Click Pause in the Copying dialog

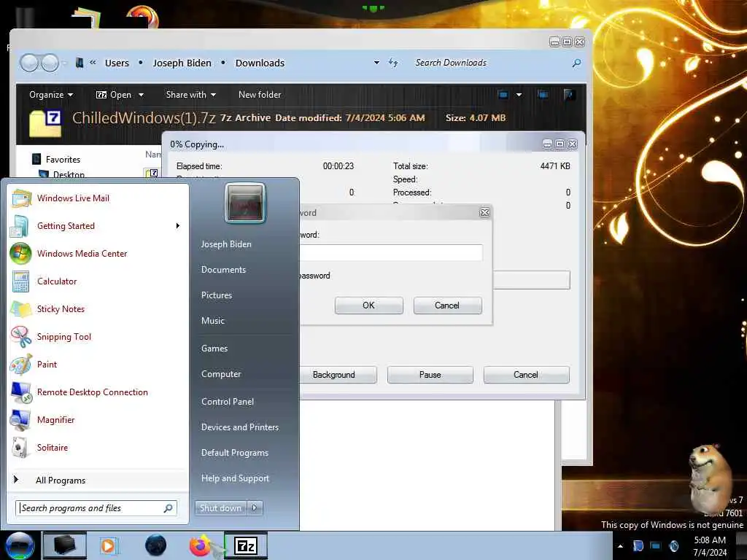pos(430,375)
